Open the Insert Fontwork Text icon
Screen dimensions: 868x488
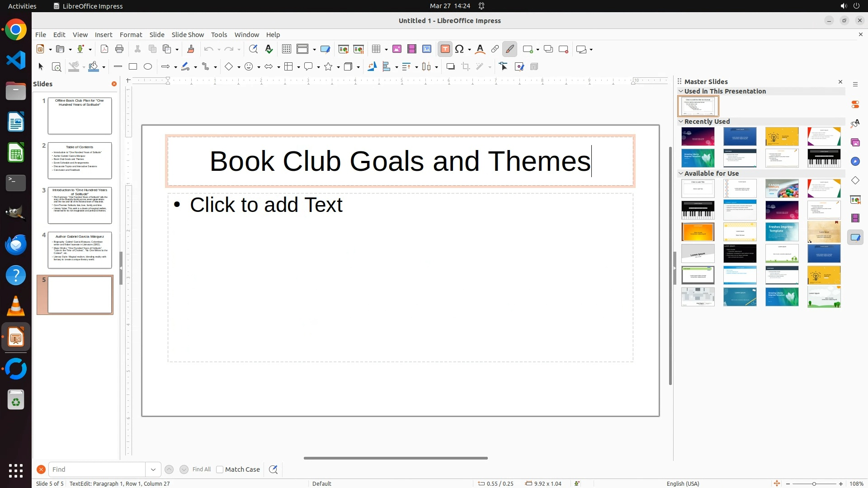pyautogui.click(x=480, y=49)
